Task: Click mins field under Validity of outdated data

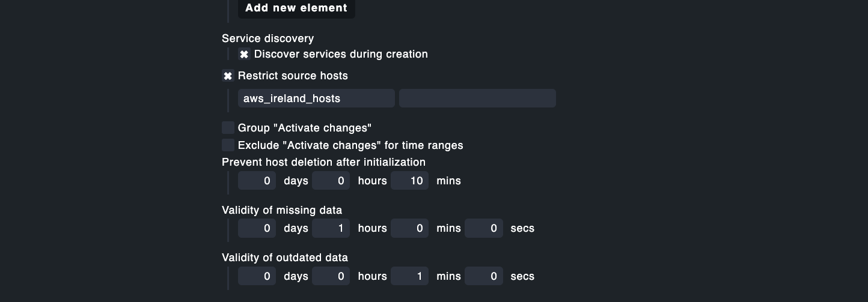Action: 410,276
